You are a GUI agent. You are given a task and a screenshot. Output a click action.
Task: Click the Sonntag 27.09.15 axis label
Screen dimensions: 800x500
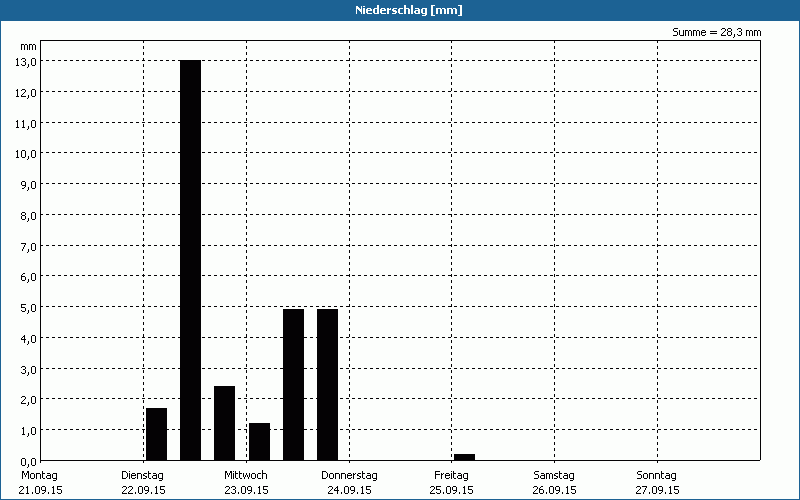657,483
